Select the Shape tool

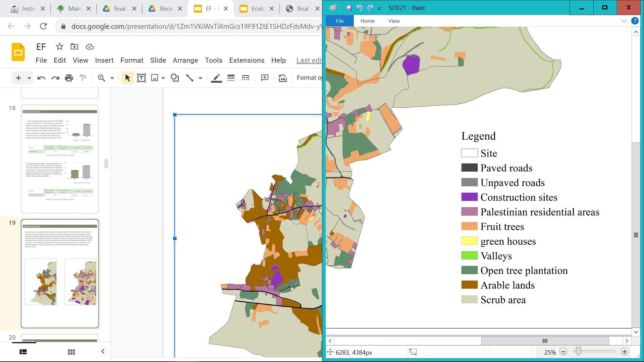174,78
